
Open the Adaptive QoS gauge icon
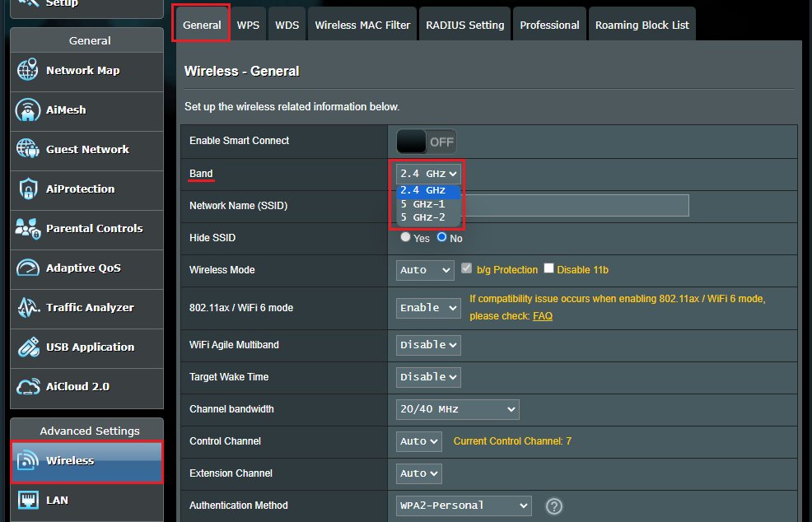click(x=27, y=268)
